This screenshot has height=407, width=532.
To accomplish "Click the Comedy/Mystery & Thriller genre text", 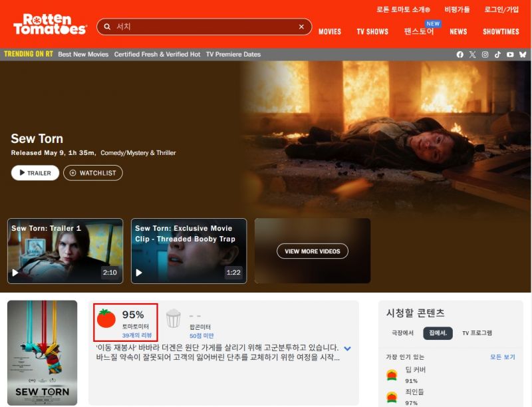I will coord(138,153).
